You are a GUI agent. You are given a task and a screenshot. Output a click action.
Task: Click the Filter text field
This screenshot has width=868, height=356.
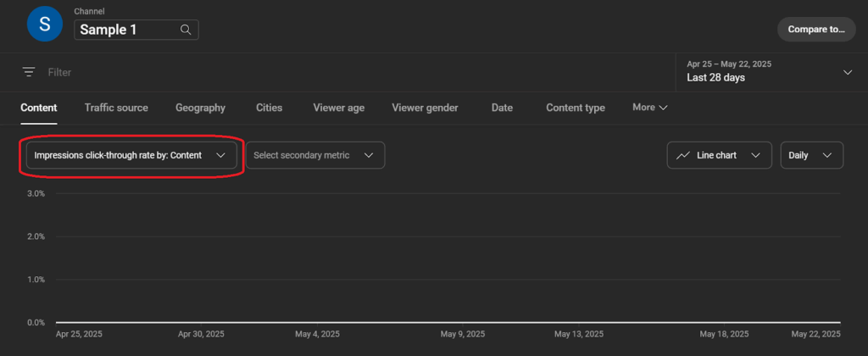click(x=60, y=72)
